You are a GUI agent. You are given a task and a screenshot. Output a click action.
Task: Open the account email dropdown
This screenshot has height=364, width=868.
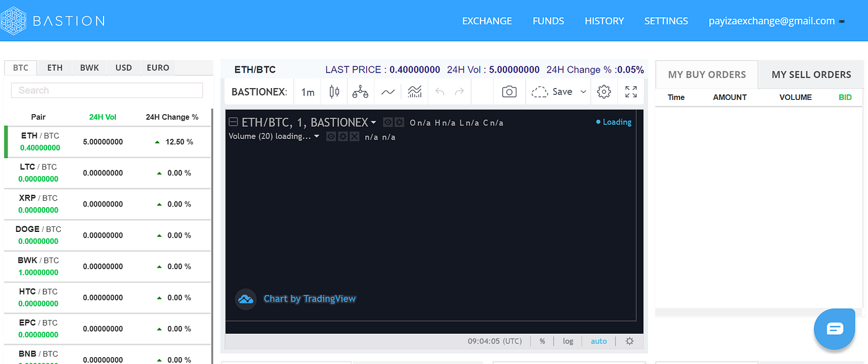pos(777,21)
